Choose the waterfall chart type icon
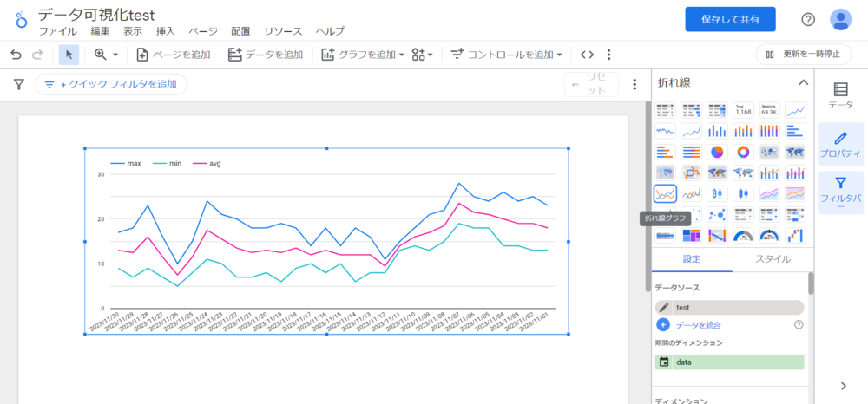Image resolution: width=868 pixels, height=404 pixels. (795, 236)
